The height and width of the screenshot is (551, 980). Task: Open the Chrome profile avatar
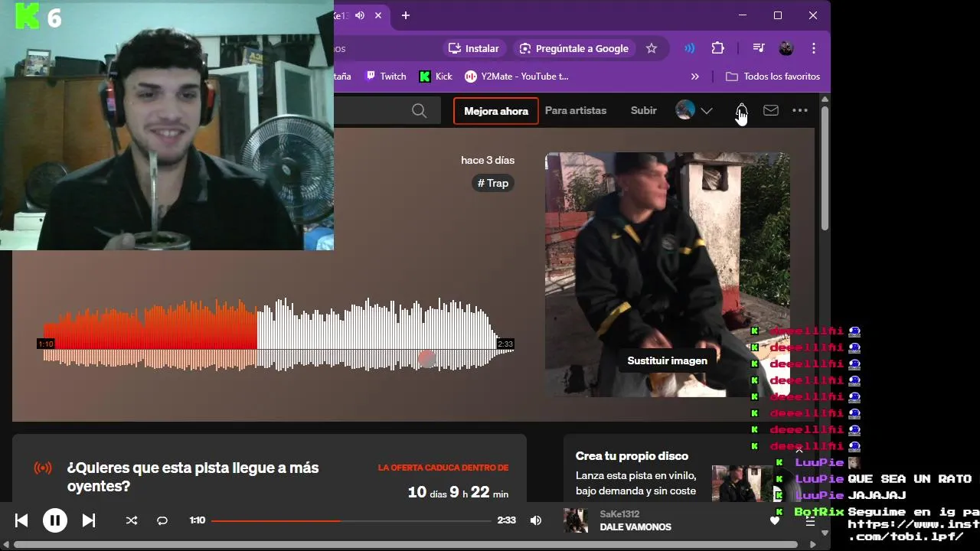tap(786, 48)
